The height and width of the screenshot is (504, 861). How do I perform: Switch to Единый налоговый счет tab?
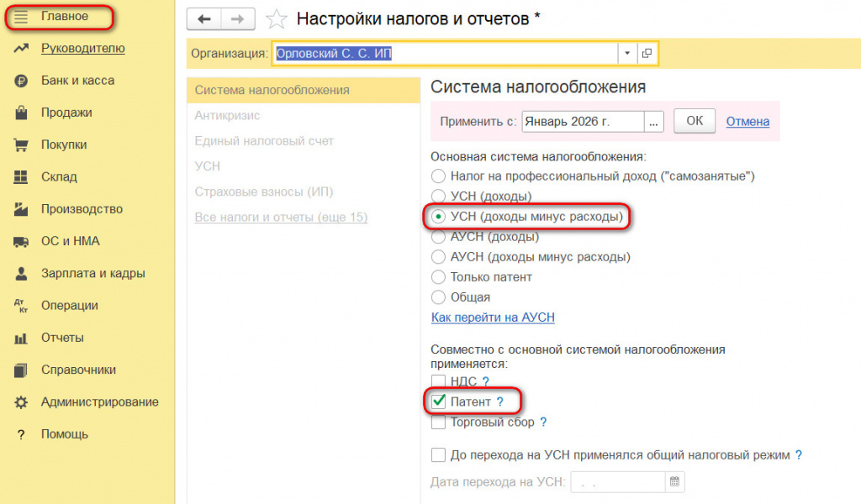264,141
